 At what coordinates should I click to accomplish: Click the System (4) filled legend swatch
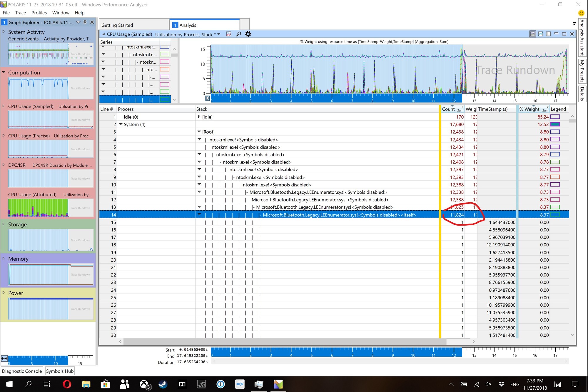click(x=555, y=124)
